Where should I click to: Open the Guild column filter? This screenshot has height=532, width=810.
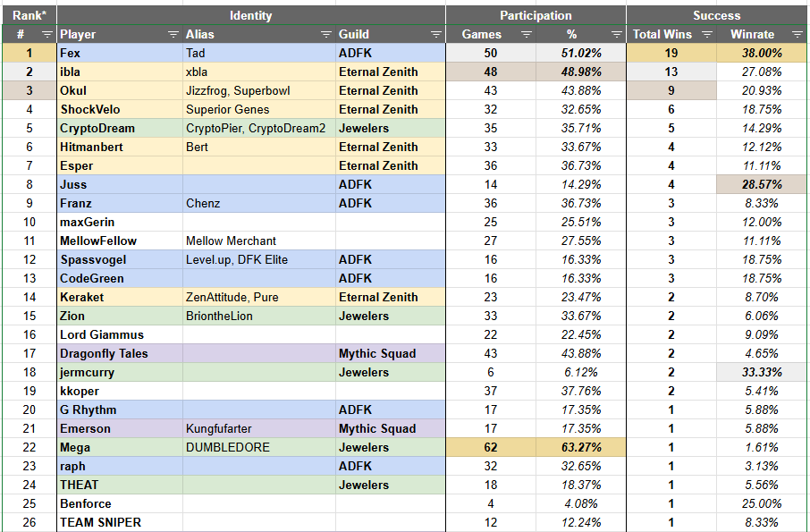(436, 35)
